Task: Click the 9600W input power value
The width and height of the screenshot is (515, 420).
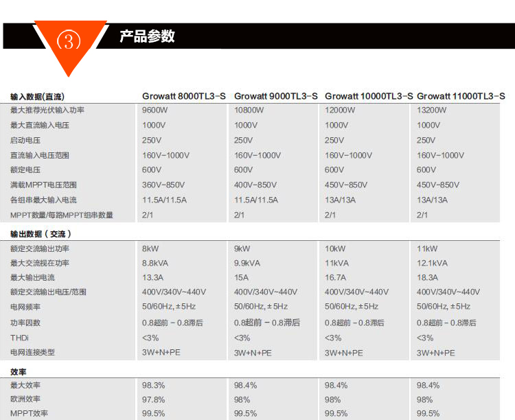Action: click(154, 110)
